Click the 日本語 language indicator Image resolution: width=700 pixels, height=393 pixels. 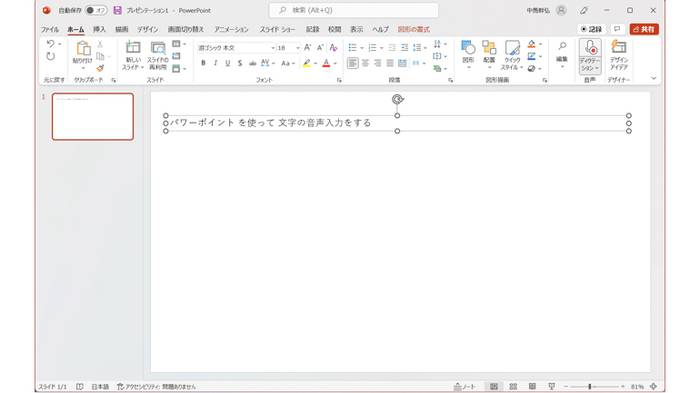[100, 387]
